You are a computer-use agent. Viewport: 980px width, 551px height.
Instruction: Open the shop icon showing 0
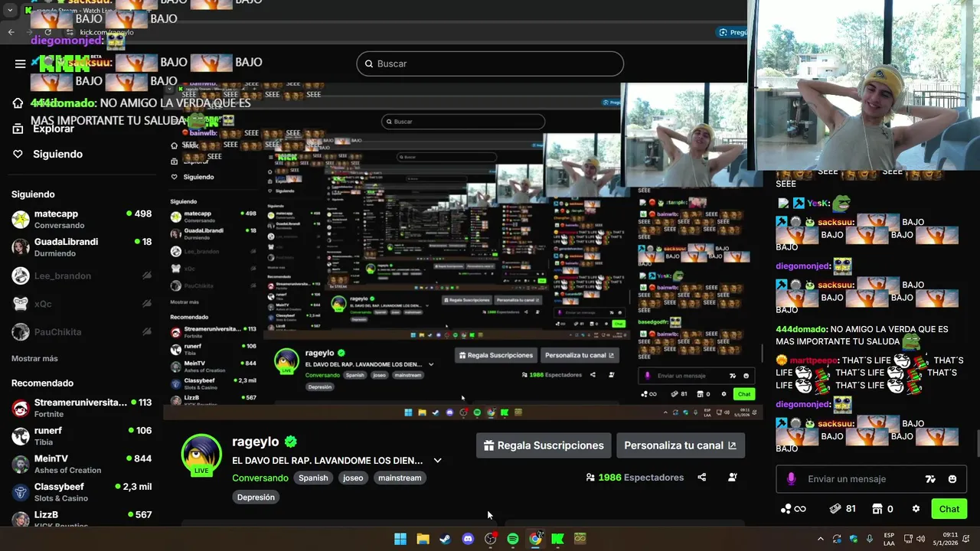pyautogui.click(x=882, y=509)
